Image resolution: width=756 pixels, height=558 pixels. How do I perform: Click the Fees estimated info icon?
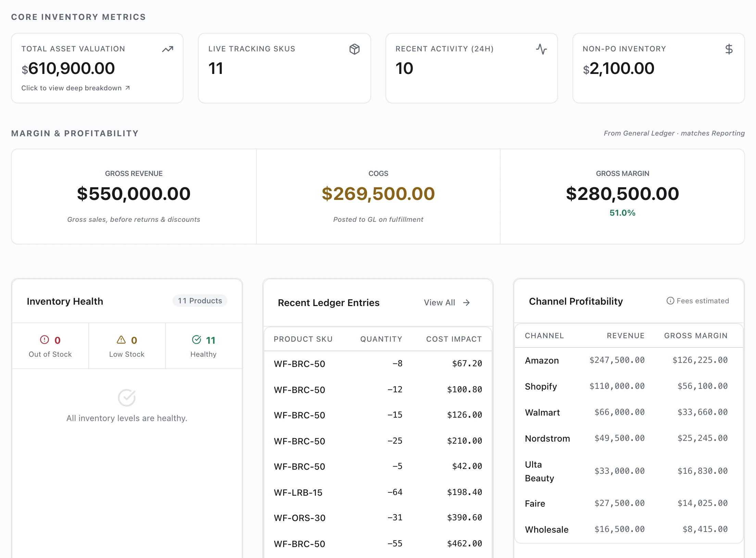pos(670,301)
